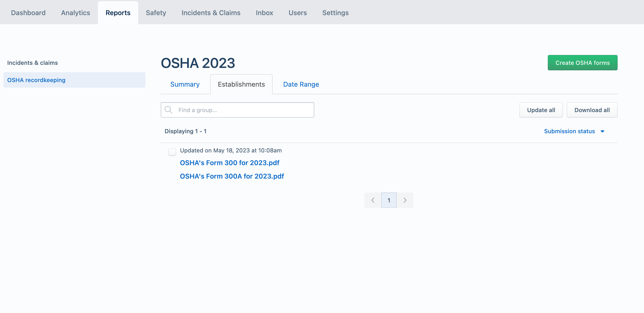This screenshot has width=644, height=313.
Task: Click the Download all button
Action: 592,110
